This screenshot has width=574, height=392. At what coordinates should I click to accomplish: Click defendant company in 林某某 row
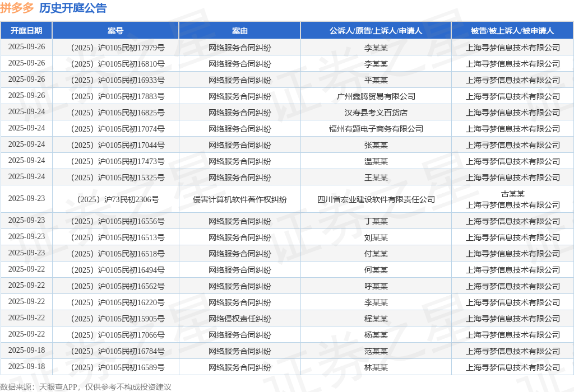pos(512,367)
